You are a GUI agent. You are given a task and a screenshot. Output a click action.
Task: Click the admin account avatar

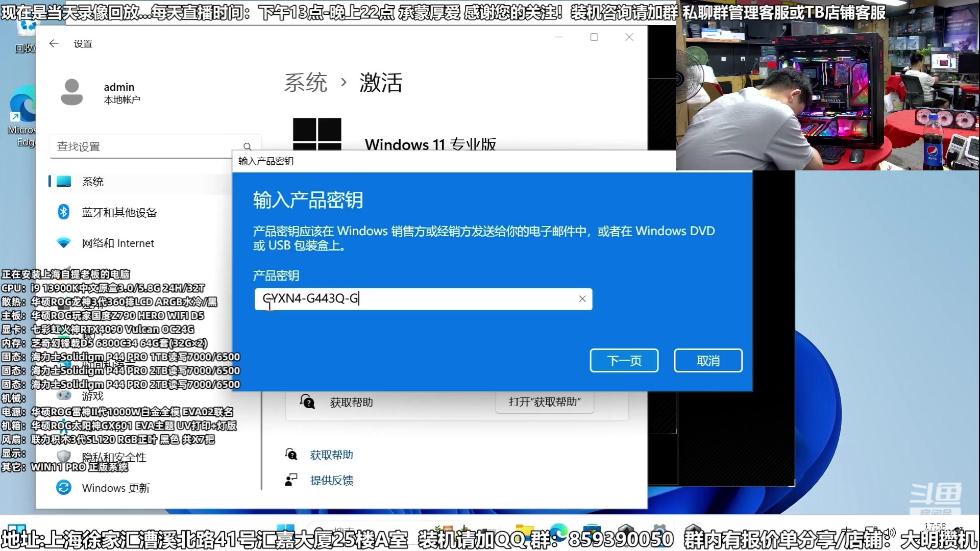pyautogui.click(x=72, y=92)
